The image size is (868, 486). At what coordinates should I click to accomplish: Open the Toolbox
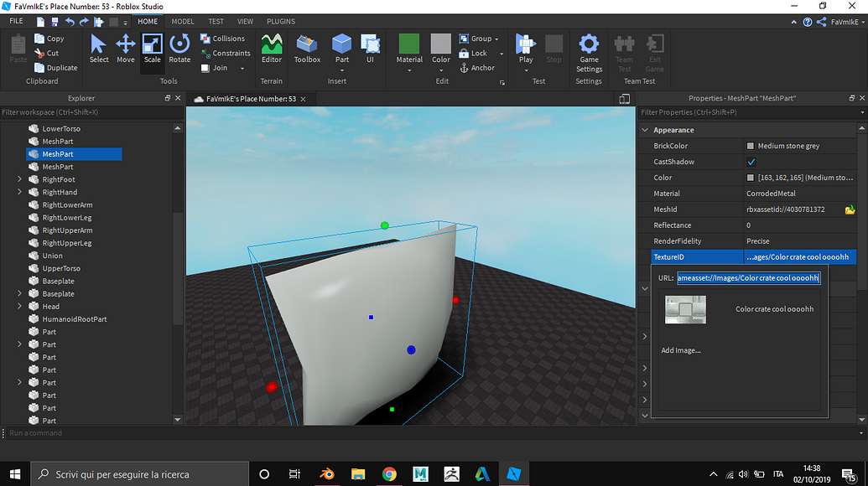click(x=307, y=49)
